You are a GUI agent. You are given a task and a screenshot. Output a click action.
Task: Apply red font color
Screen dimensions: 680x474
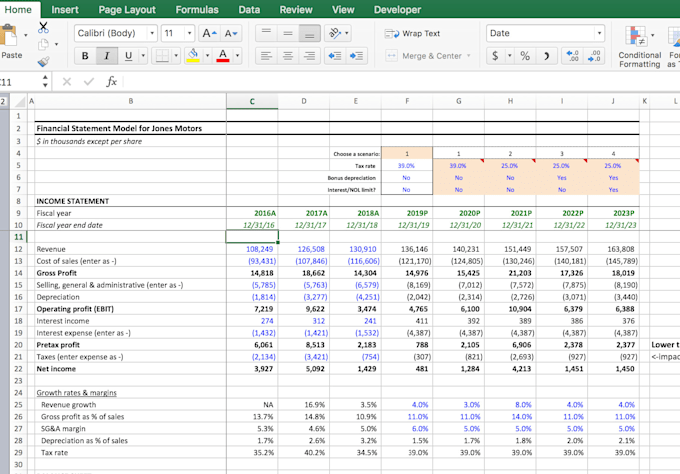[222, 56]
